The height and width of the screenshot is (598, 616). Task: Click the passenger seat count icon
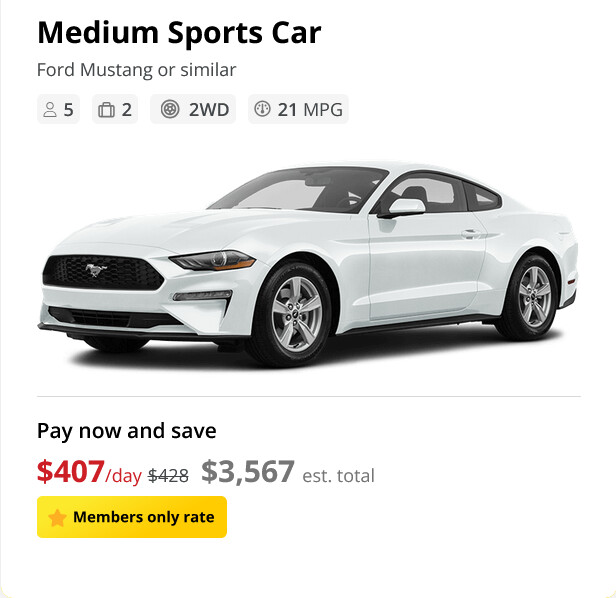click(50, 110)
